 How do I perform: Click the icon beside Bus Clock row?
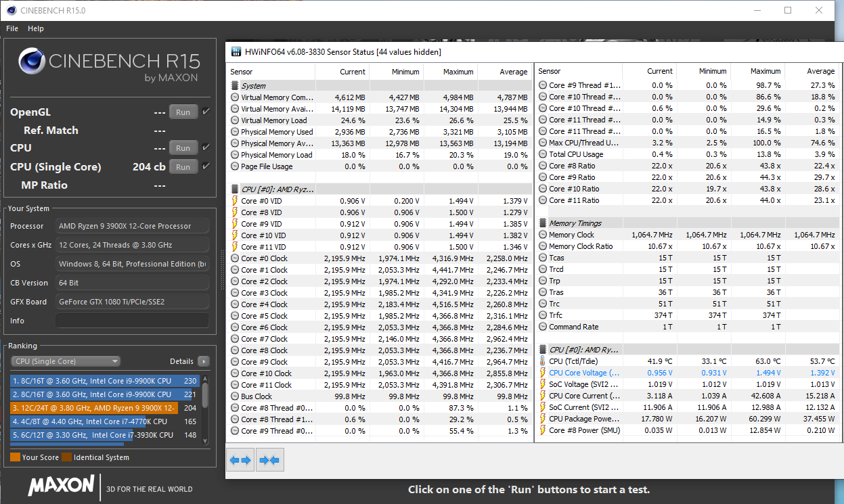[x=235, y=396]
